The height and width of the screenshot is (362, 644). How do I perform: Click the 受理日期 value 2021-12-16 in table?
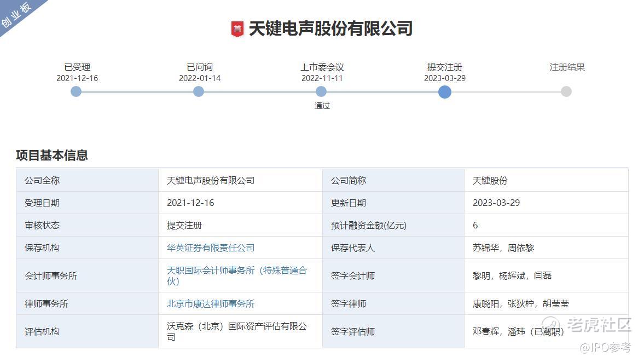(x=240, y=203)
